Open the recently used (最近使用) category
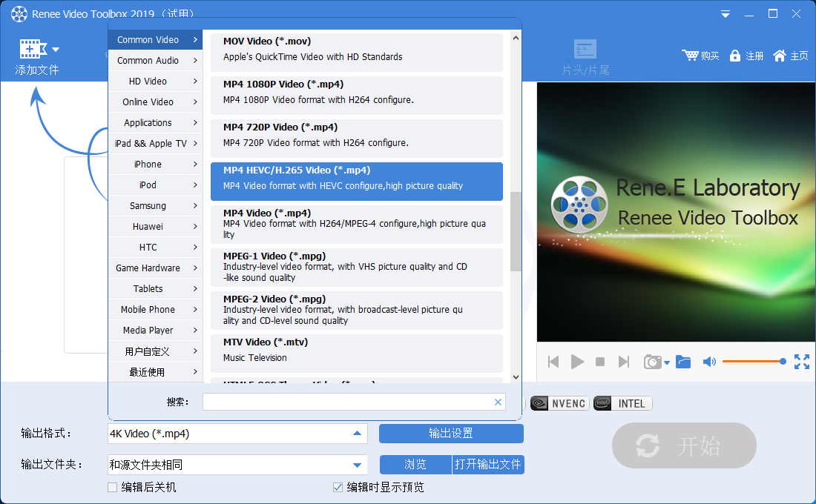 click(x=155, y=372)
